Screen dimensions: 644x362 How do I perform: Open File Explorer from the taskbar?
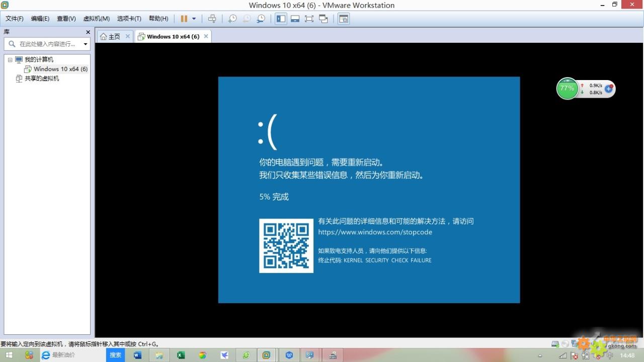coord(159,355)
